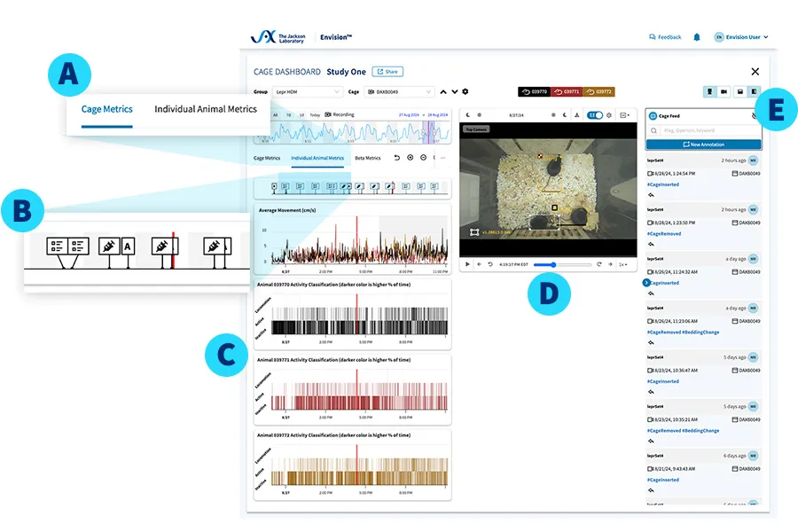Open the playback speed 1x dropdown
The width and height of the screenshot is (798, 532).
point(624,264)
